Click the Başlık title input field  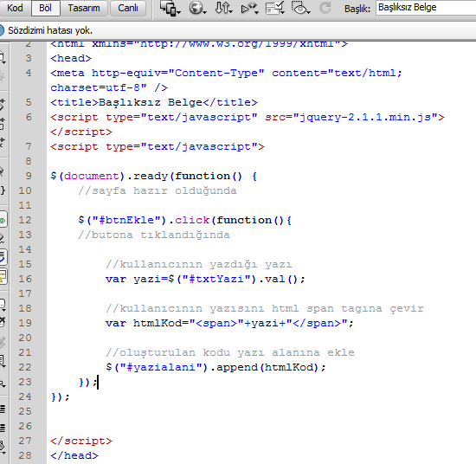tap(426, 8)
